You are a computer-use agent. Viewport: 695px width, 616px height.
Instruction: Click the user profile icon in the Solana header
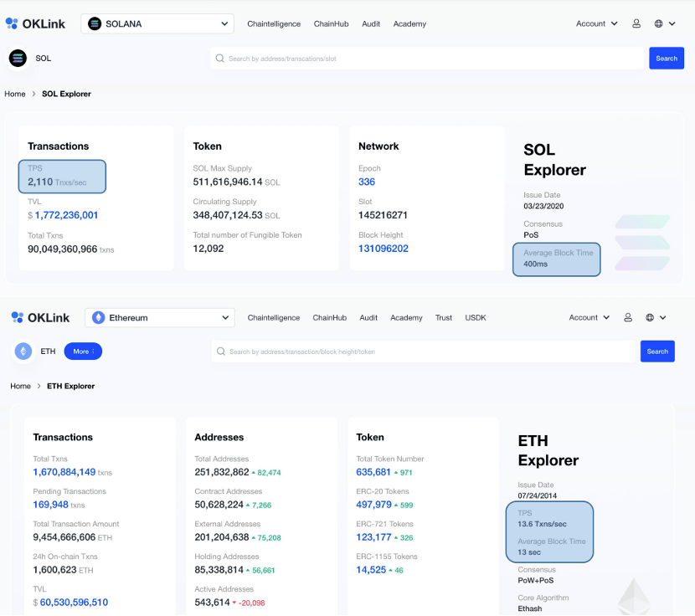[636, 23]
